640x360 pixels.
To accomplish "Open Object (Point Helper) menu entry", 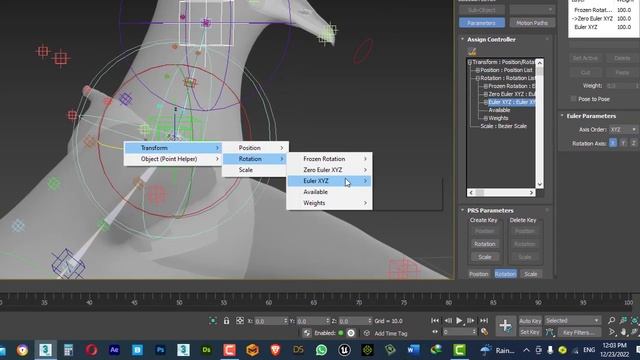I will [x=173, y=159].
